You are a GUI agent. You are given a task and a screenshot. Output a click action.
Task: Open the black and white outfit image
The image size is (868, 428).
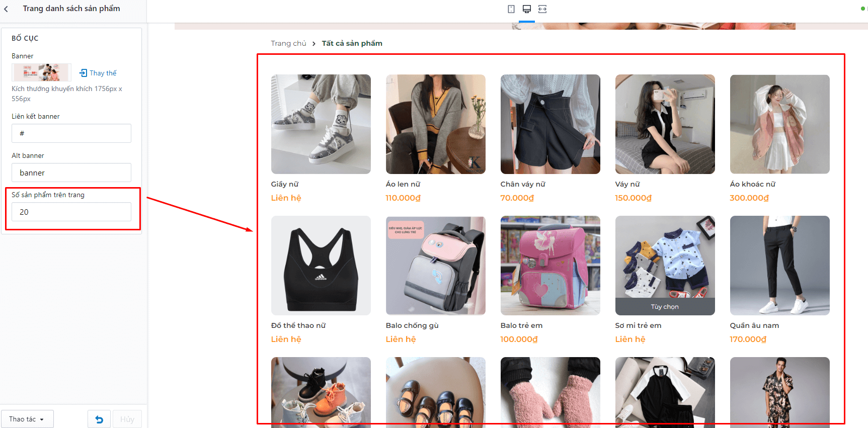pos(665,392)
